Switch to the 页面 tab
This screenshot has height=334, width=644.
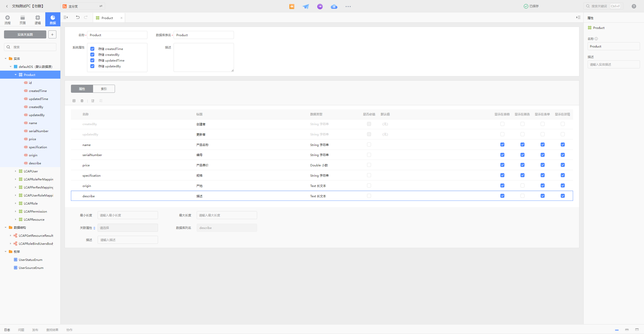pyautogui.click(x=23, y=19)
